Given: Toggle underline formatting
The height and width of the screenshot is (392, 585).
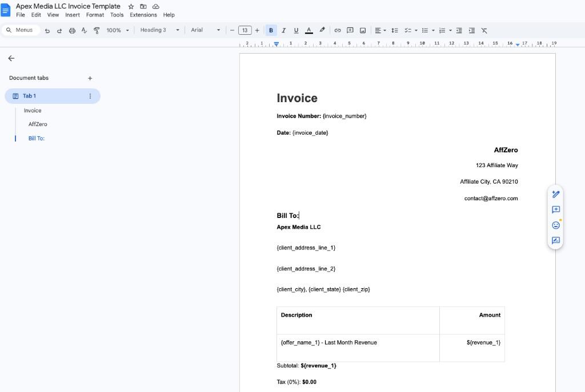Looking at the screenshot, I should point(296,31).
